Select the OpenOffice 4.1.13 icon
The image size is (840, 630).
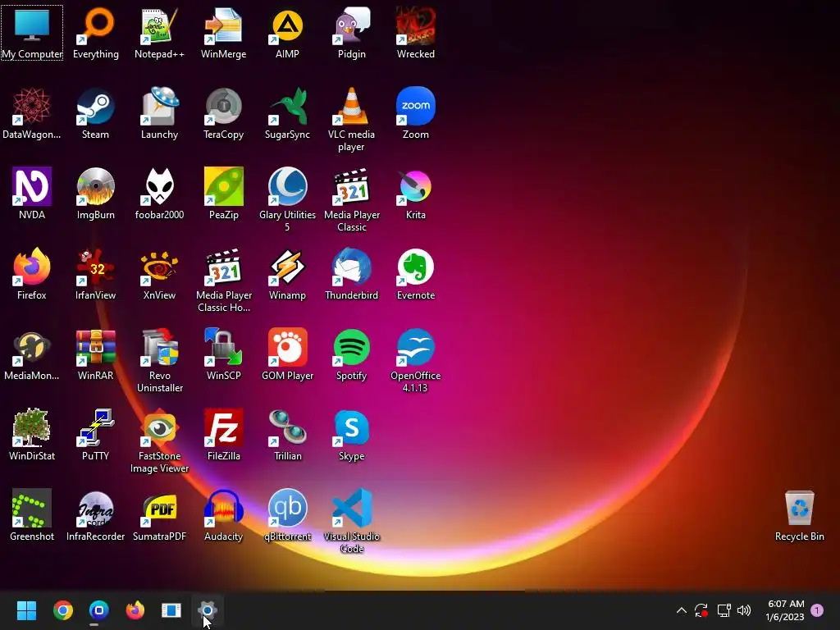(x=416, y=347)
